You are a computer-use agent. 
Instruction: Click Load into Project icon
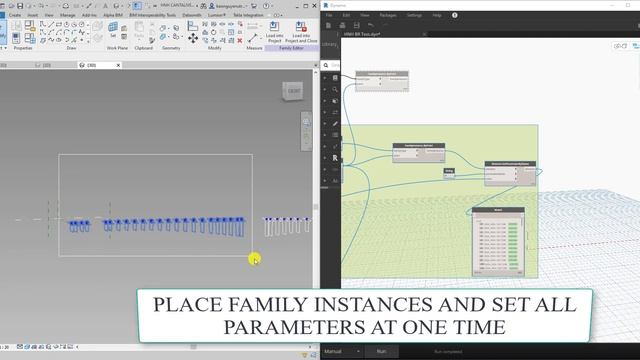coord(274,27)
